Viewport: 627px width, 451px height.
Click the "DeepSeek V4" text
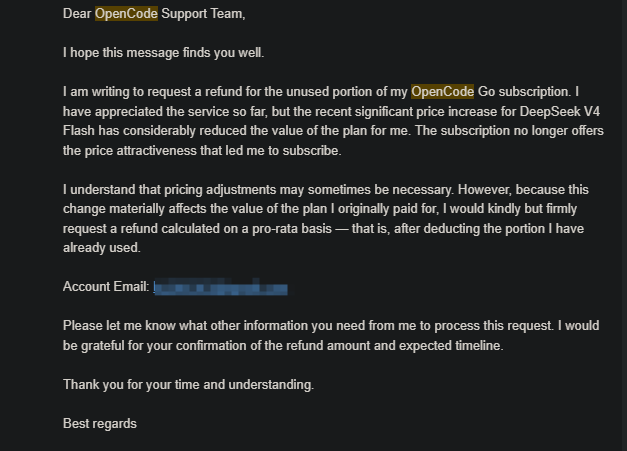559,111
